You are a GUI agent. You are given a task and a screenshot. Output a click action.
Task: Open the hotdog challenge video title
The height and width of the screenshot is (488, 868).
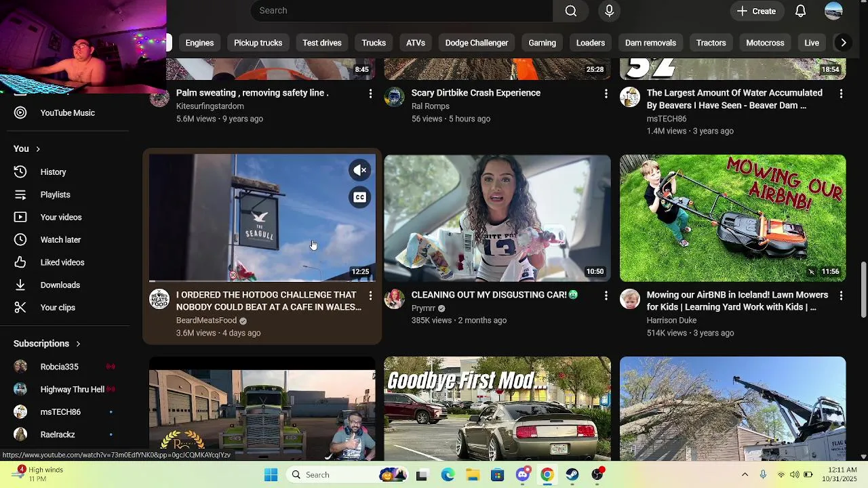(269, 301)
